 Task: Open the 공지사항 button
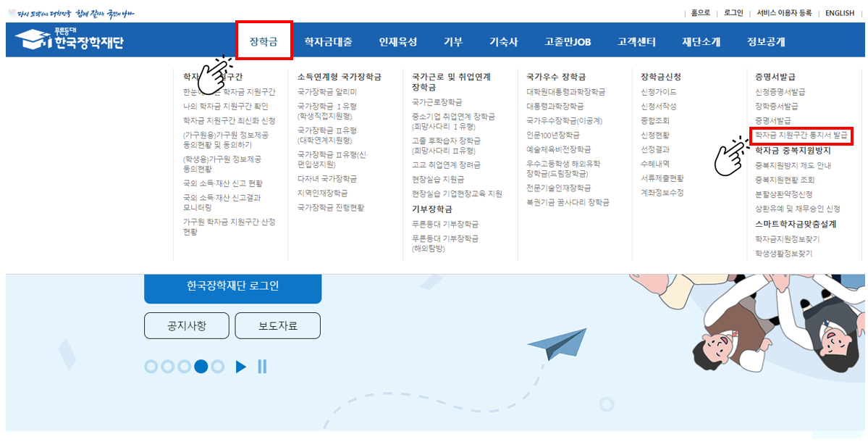(x=187, y=325)
